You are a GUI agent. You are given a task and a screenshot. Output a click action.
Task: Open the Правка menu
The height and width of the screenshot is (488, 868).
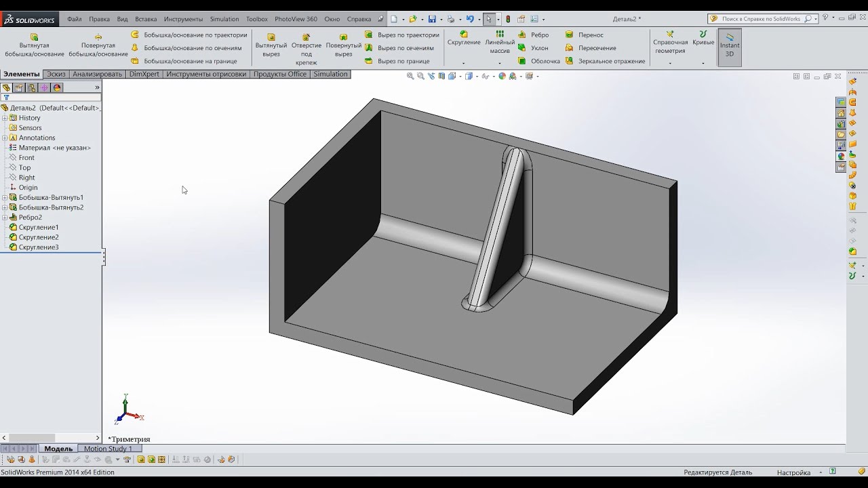(x=99, y=19)
